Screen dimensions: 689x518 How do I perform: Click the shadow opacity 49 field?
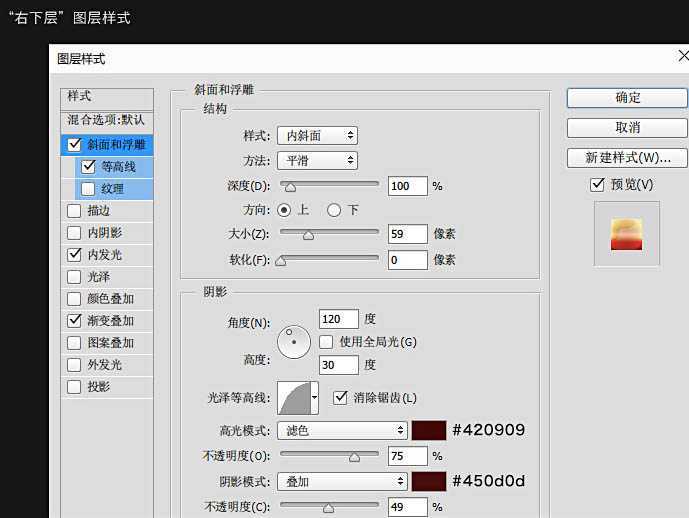(x=408, y=507)
